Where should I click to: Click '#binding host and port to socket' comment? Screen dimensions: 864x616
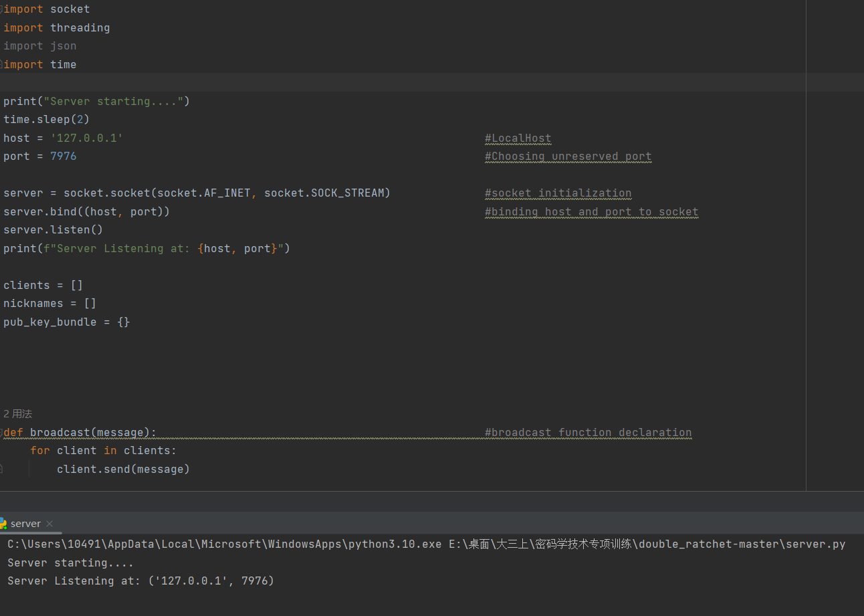592,212
